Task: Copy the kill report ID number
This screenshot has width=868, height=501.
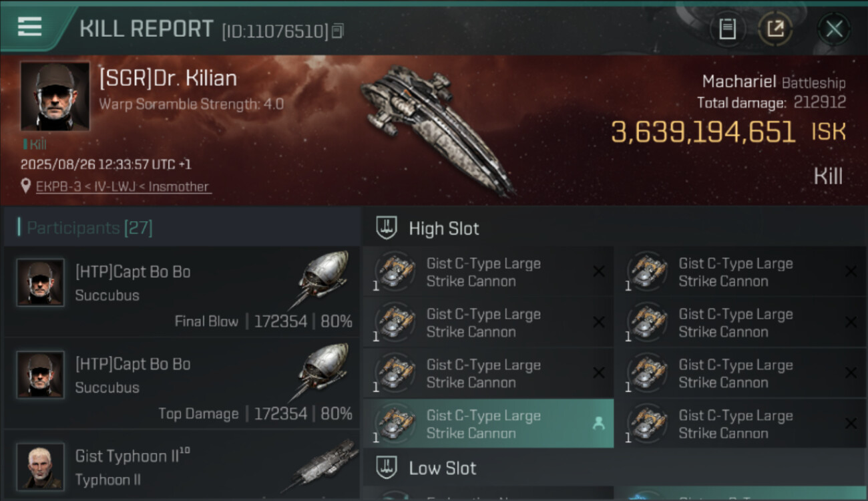Action: tap(338, 31)
